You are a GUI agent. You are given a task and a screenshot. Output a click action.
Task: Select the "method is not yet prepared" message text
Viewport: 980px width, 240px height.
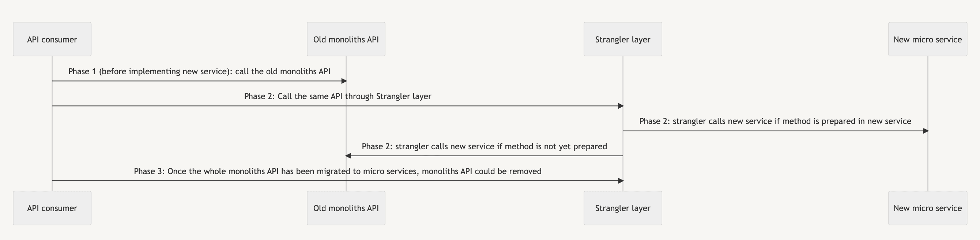484,146
